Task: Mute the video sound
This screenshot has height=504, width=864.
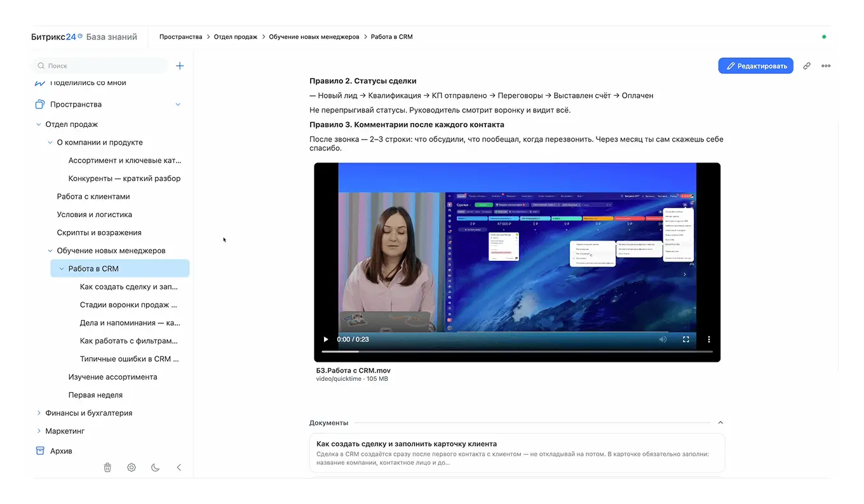Action: pyautogui.click(x=663, y=339)
